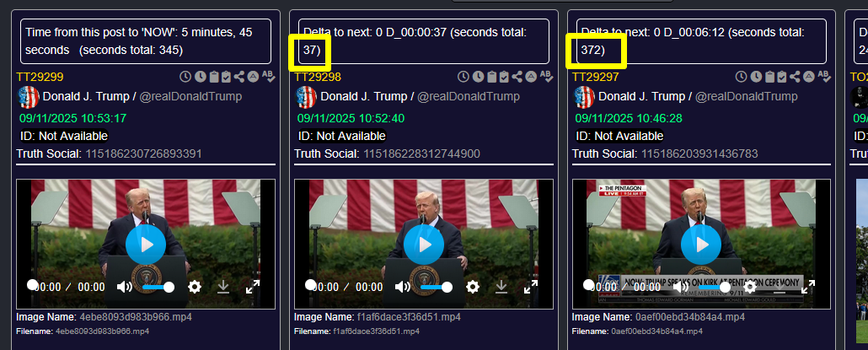The height and width of the screenshot is (350, 868).
Task: Click the circled triangle icon on post TT29297
Action: pyautogui.click(x=809, y=77)
